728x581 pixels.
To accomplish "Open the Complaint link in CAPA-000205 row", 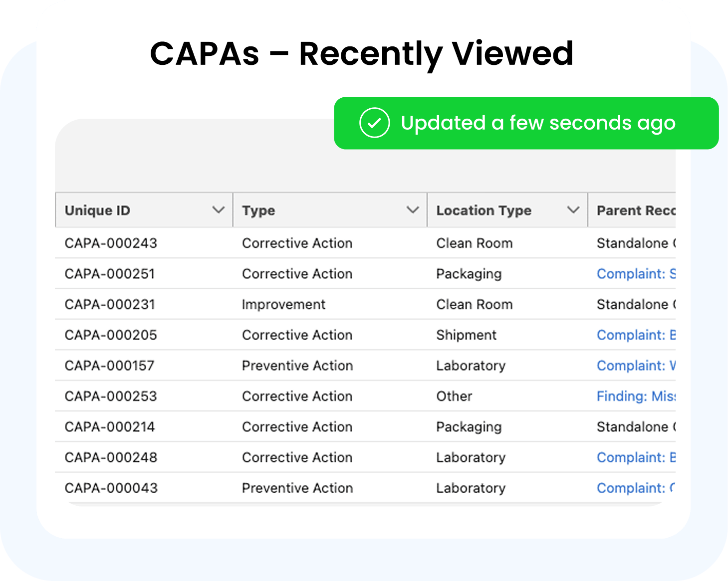I will pyautogui.click(x=636, y=335).
